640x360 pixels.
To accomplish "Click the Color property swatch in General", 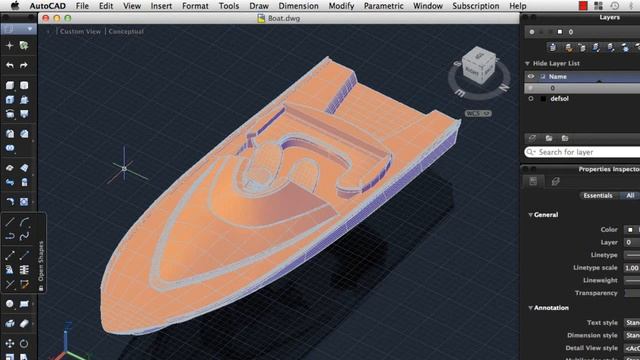I will 630,230.
